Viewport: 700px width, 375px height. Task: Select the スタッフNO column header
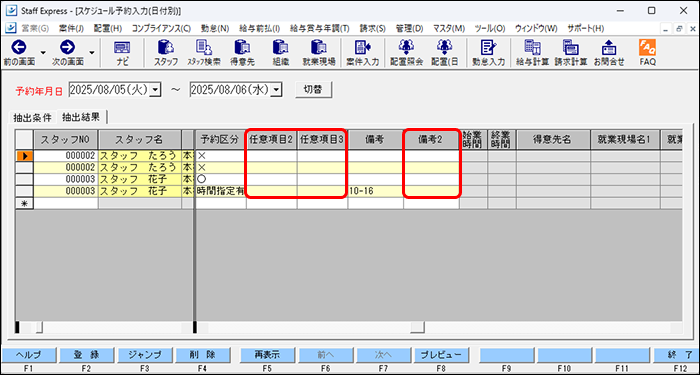point(66,140)
